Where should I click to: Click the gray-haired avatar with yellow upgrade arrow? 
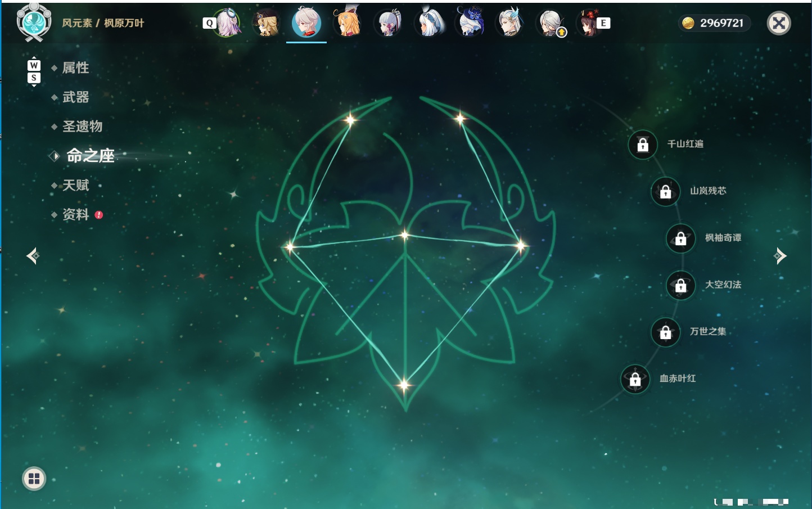[551, 23]
